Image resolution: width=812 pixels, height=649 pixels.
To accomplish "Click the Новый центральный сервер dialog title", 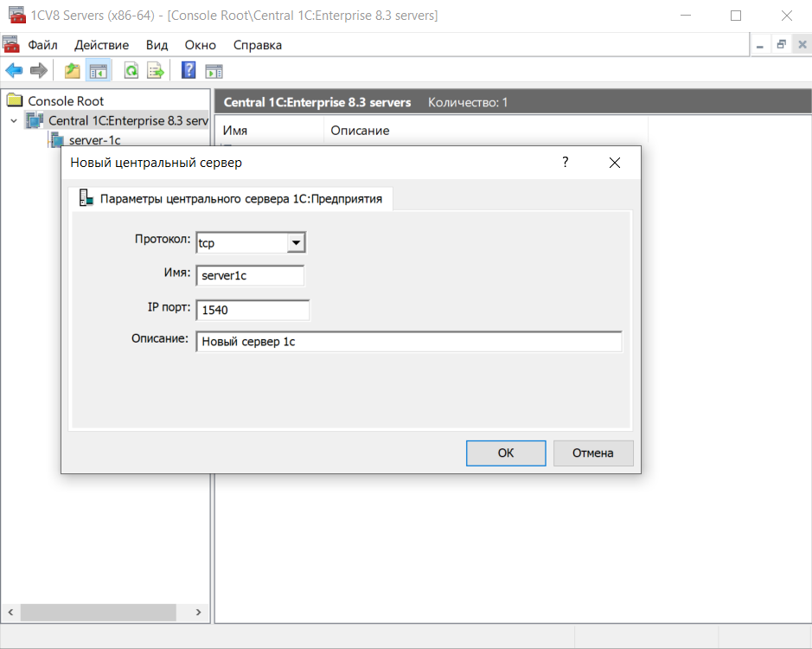I will coord(156,163).
